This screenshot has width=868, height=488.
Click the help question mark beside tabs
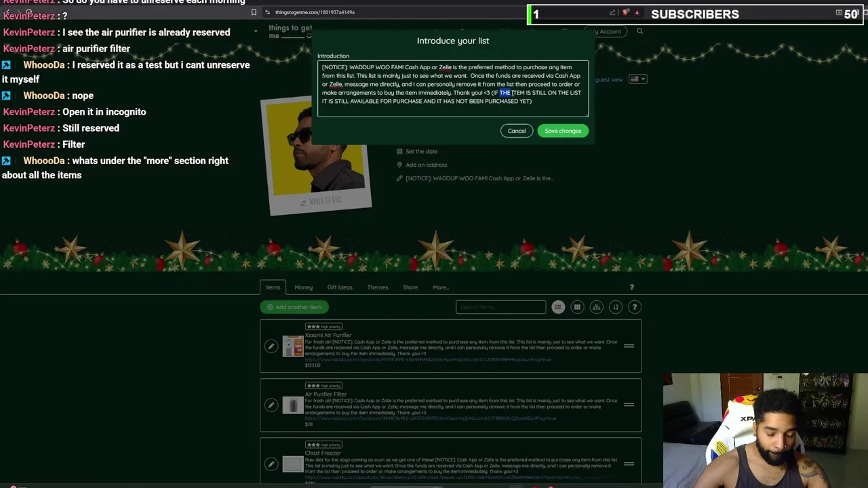click(631, 287)
